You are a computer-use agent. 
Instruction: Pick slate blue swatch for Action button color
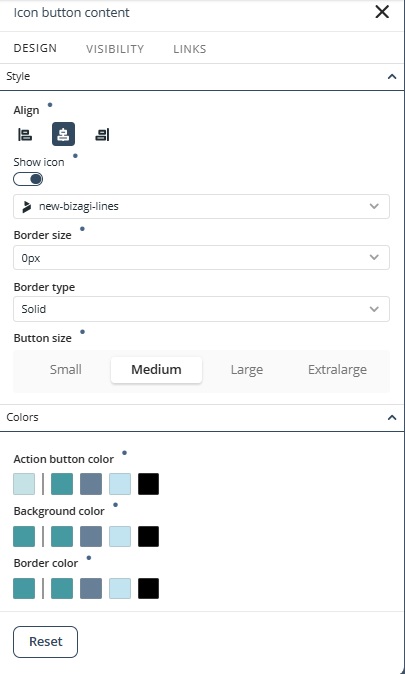pyautogui.click(x=91, y=484)
